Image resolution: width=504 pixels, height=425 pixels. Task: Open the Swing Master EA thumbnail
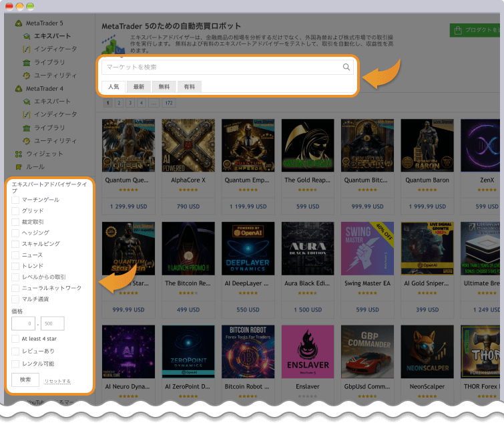(x=367, y=249)
